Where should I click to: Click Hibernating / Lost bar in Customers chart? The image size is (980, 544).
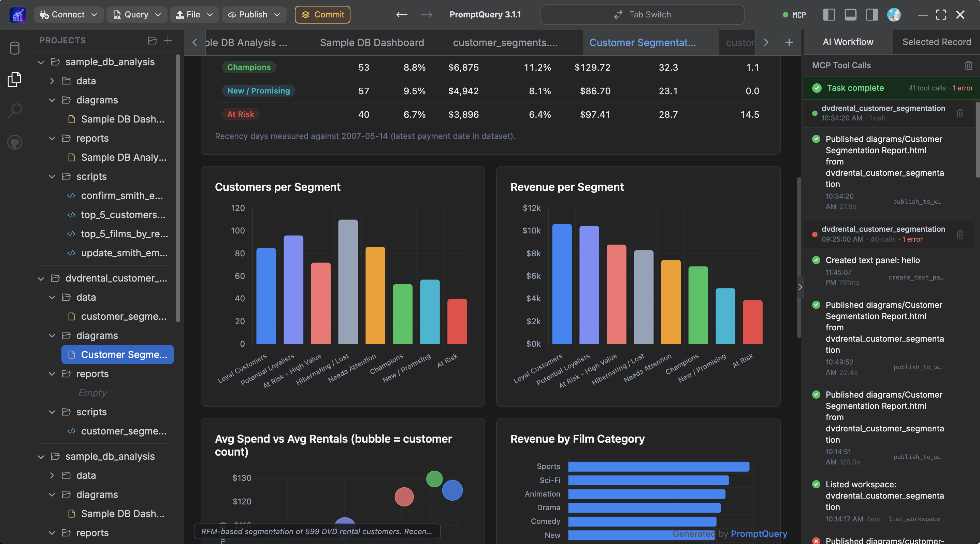[x=348, y=282]
